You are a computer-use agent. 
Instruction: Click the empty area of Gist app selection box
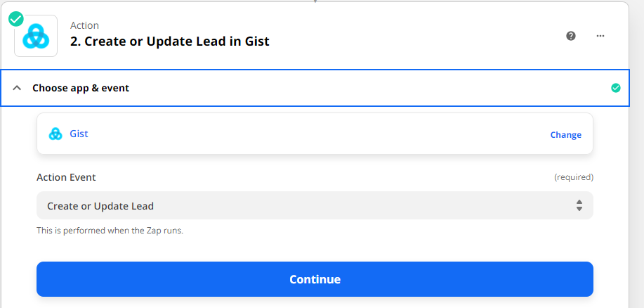point(316,134)
